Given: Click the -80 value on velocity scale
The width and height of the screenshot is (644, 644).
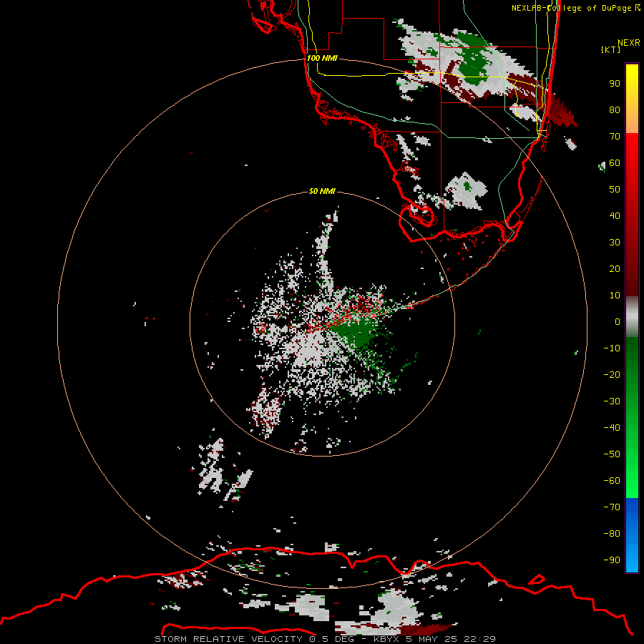Looking at the screenshot, I should 612,534.
